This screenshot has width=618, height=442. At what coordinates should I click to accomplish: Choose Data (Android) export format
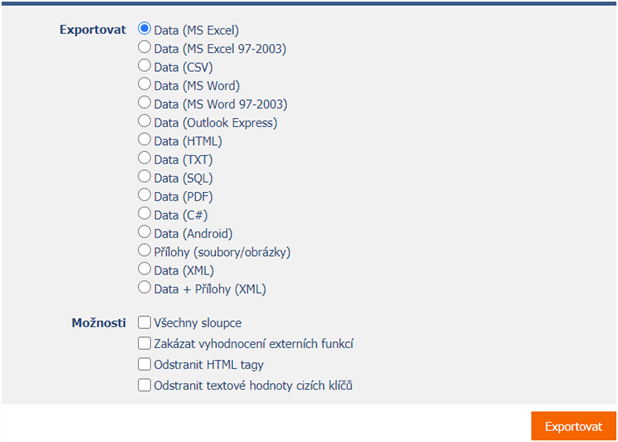click(144, 232)
